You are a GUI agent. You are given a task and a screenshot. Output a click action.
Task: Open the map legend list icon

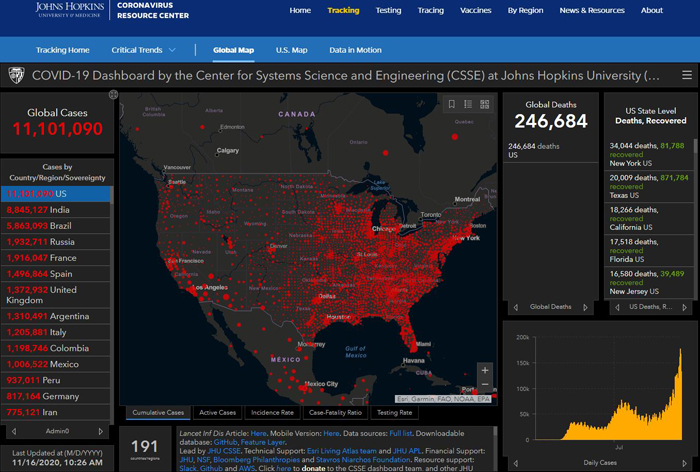coord(468,104)
